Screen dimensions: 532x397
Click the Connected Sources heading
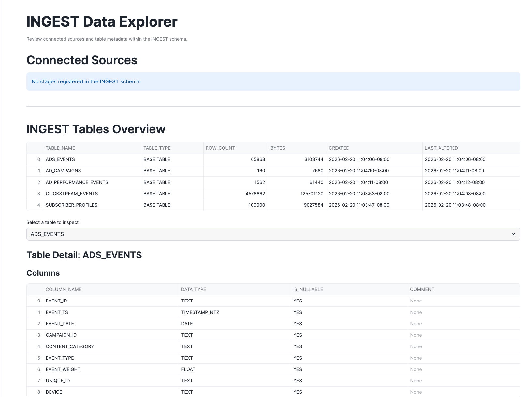(x=82, y=60)
